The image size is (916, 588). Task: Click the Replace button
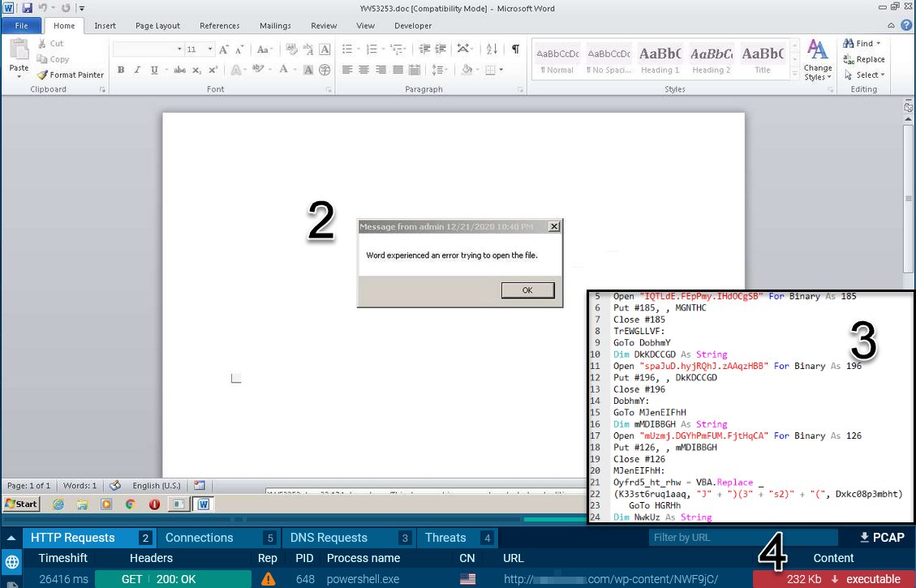[864, 59]
